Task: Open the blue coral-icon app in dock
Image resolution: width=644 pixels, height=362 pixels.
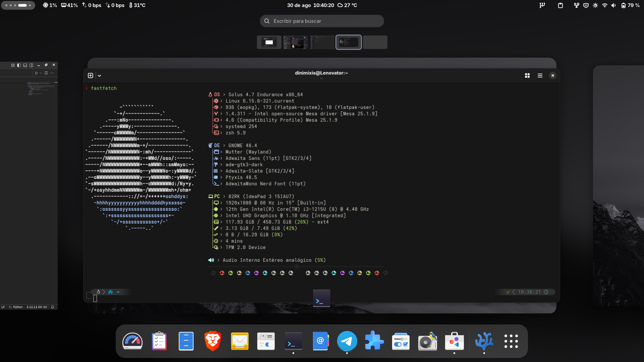Action: pos(484,341)
